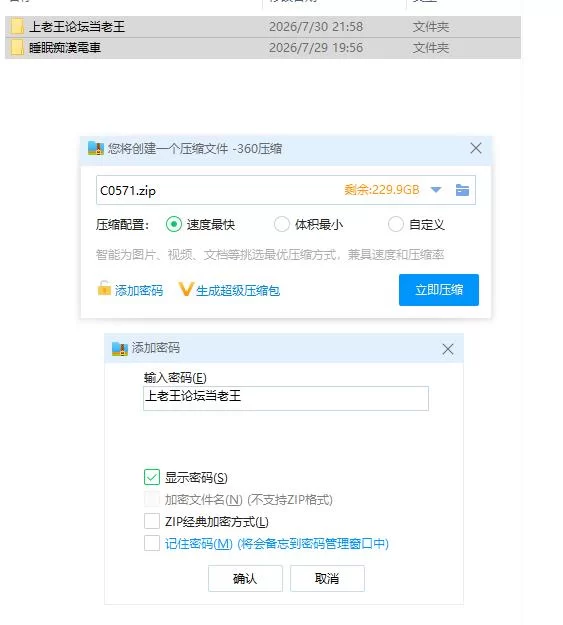Open 生成超级压缩包 link
563x625 pixels.
pyautogui.click(x=238, y=291)
